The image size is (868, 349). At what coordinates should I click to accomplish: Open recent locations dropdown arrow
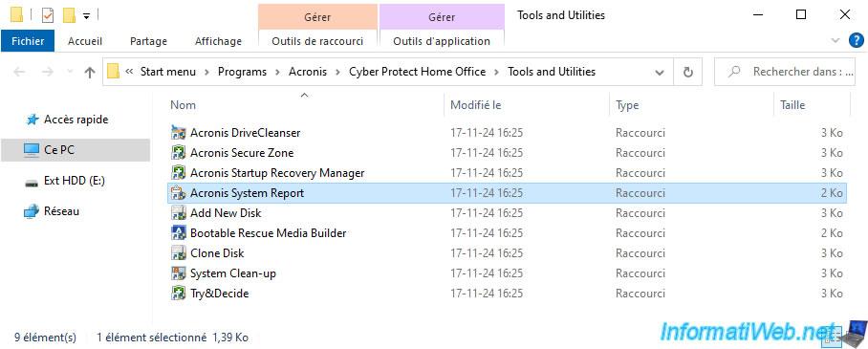point(70,72)
